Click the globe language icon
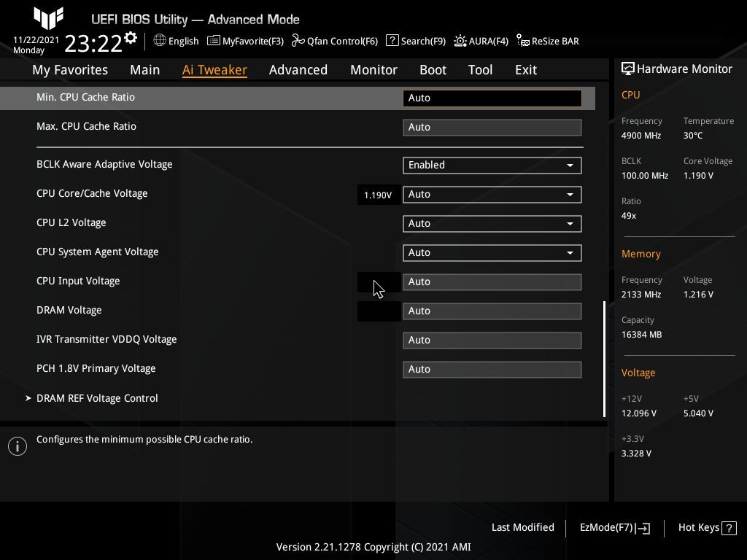The width and height of the screenshot is (747, 560). pyautogui.click(x=160, y=41)
